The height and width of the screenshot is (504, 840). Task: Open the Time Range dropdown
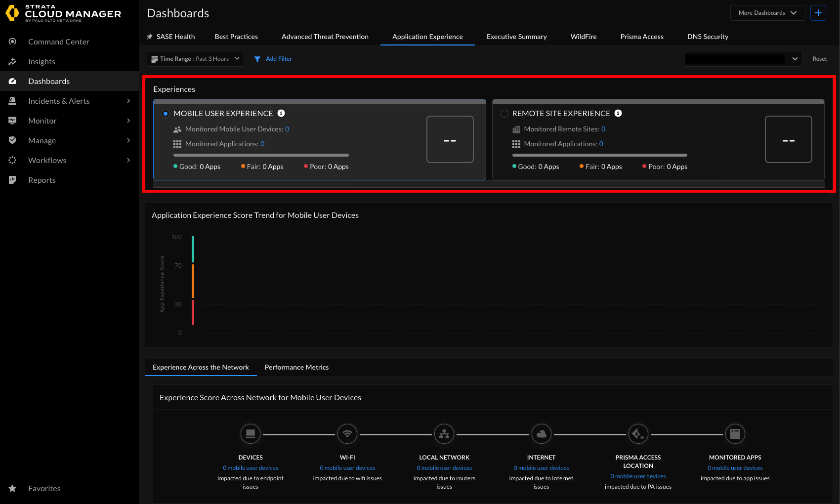click(195, 59)
